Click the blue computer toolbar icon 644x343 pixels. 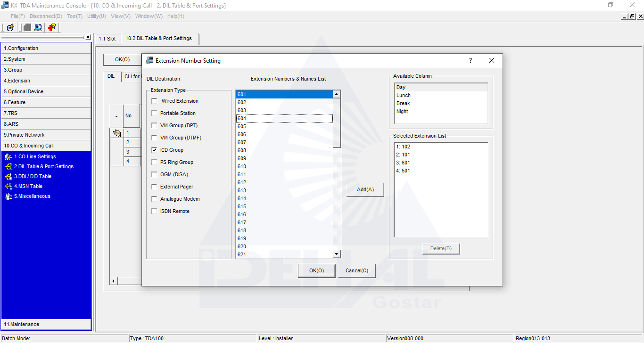tap(38, 27)
